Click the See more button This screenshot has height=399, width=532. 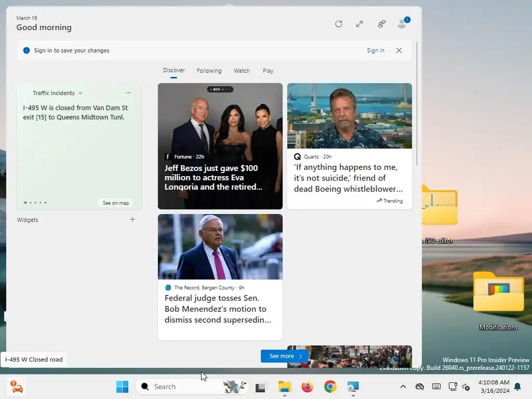[285, 356]
